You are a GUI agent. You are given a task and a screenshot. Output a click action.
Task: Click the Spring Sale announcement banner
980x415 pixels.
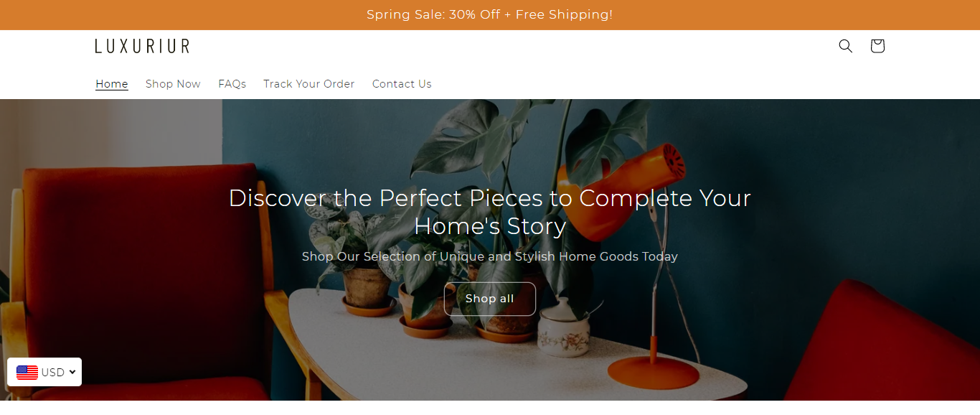489,14
